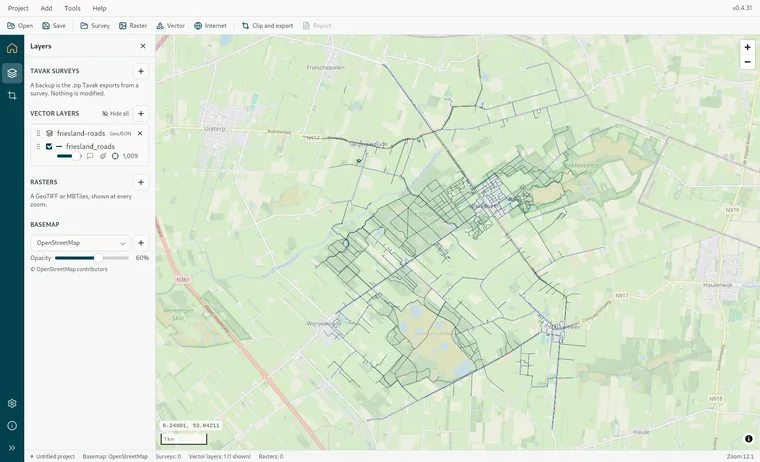Click Surveys: 0 in status bar
The height and width of the screenshot is (462, 760).
(x=168, y=457)
